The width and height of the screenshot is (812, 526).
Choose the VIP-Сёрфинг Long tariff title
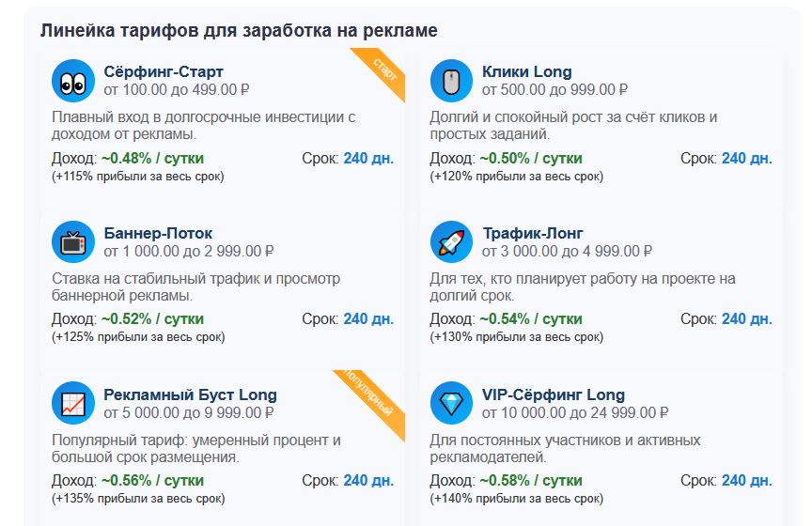(x=554, y=394)
